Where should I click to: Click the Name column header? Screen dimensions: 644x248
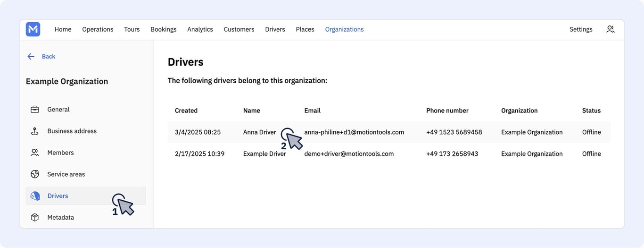tap(252, 111)
